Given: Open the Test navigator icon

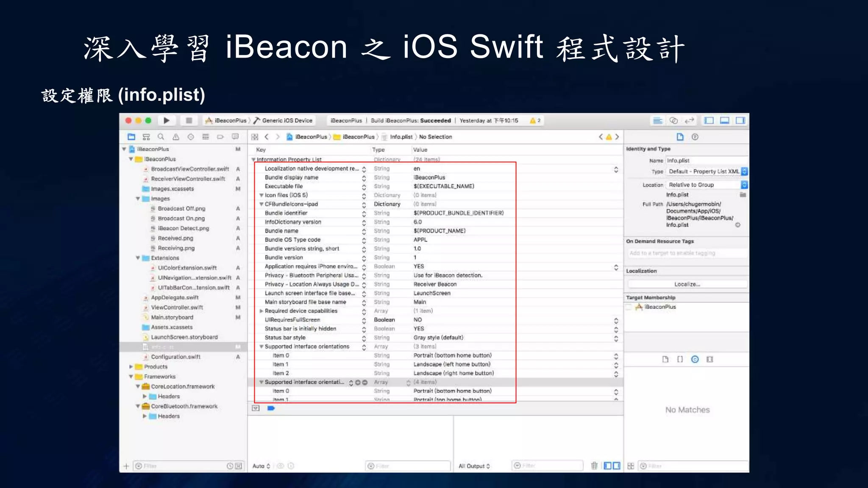Looking at the screenshot, I should point(191,137).
